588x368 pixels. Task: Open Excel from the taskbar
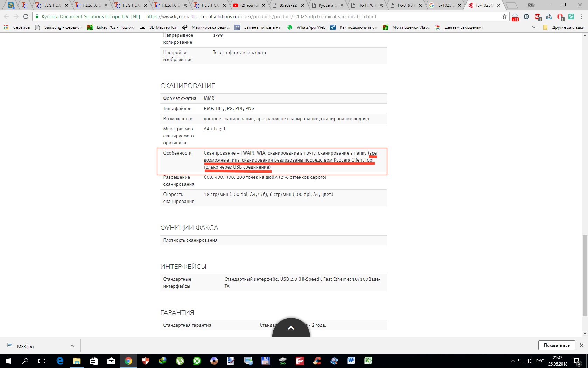(368, 361)
